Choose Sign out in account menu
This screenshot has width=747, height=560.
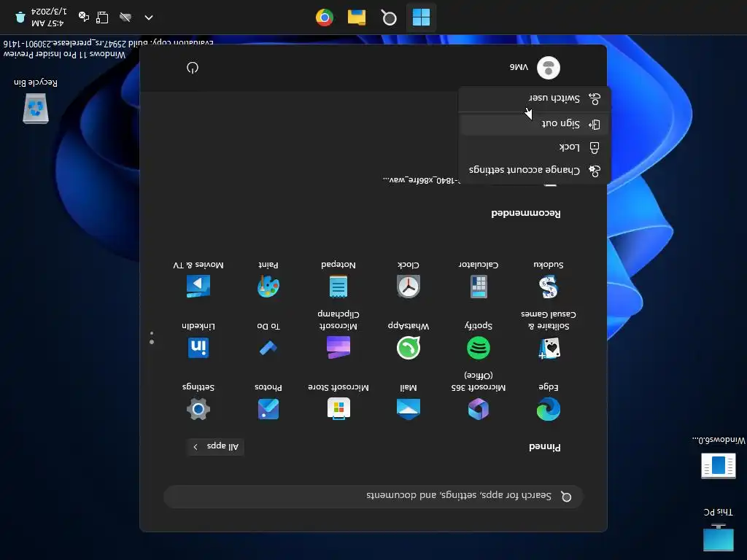click(x=535, y=124)
